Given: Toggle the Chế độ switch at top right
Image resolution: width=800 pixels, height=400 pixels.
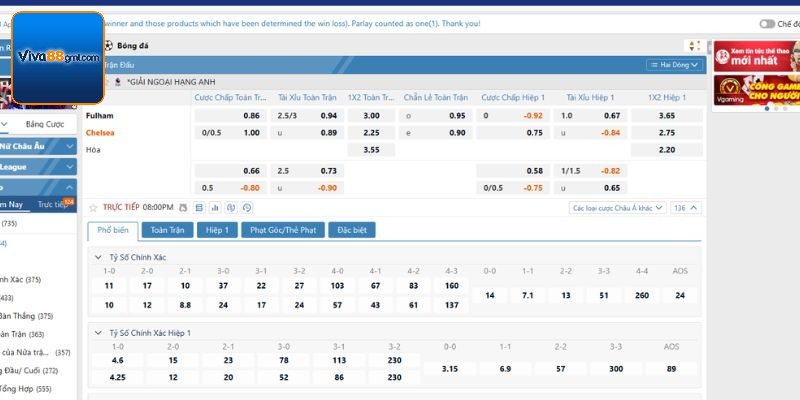Looking at the screenshot, I should point(767,23).
